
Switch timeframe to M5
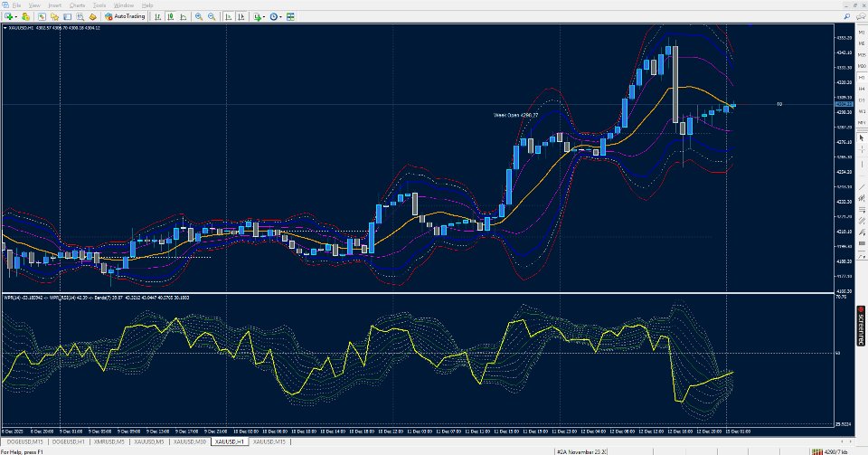click(x=862, y=43)
